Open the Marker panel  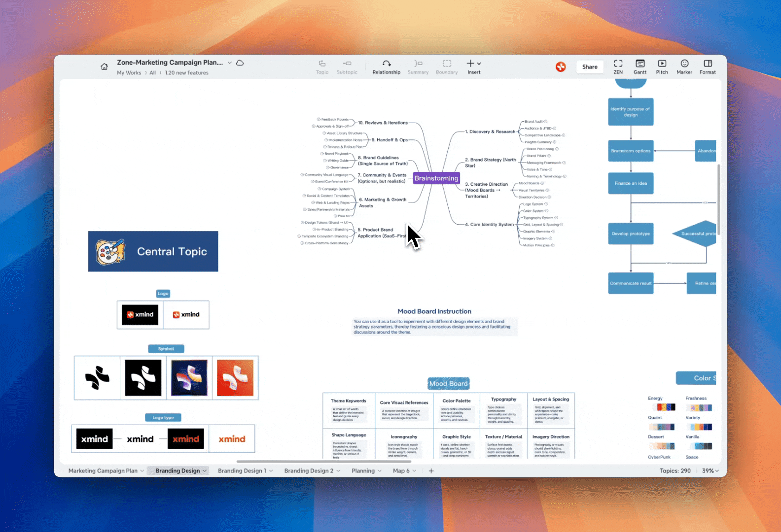tap(684, 67)
